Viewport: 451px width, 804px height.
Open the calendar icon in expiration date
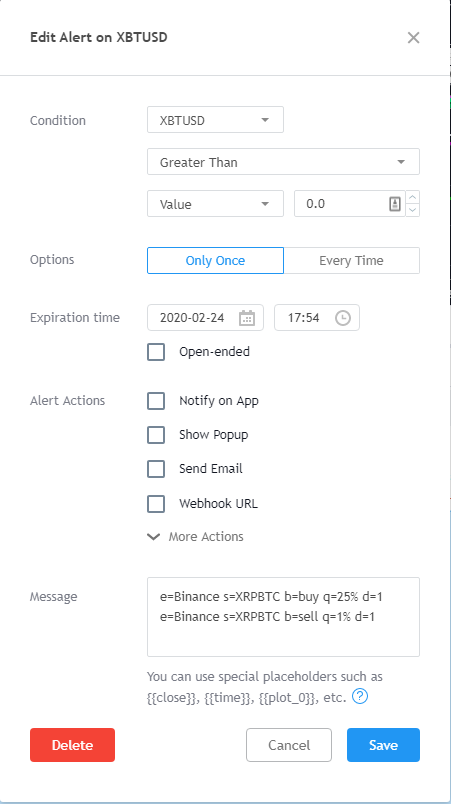pyautogui.click(x=247, y=318)
